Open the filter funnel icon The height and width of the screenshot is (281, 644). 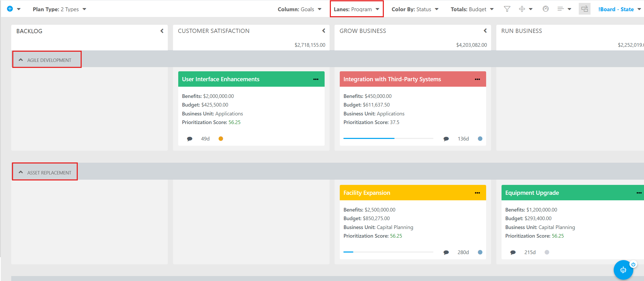(x=507, y=9)
